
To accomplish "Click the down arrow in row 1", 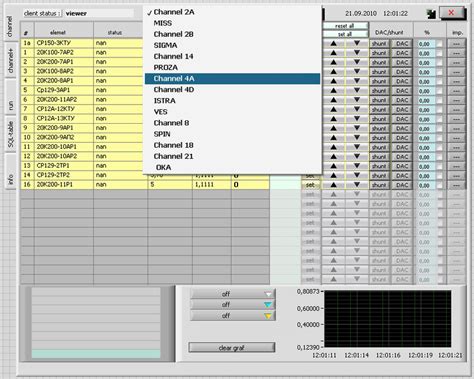I will tap(357, 53).
